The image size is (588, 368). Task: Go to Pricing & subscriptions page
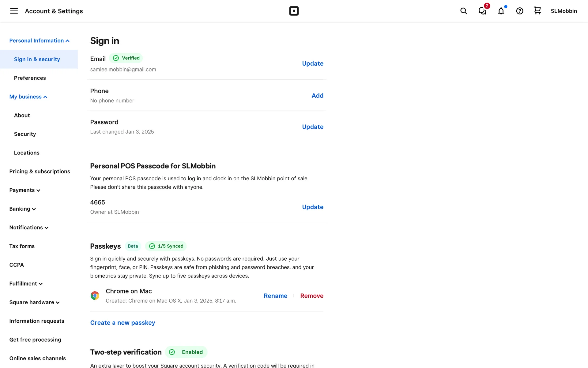coord(40,171)
